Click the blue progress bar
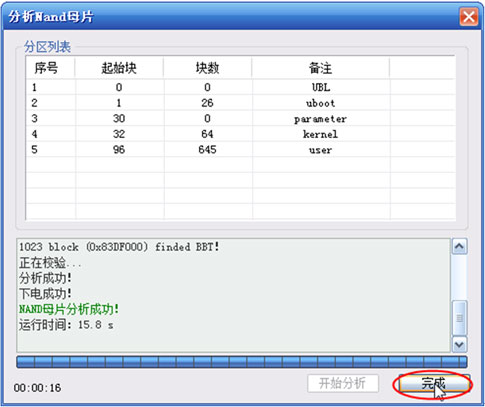 242,362
